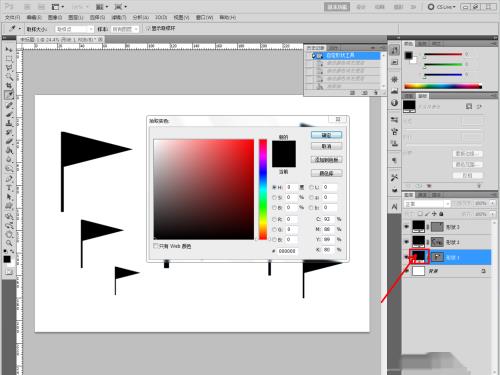Open the Screen Mode dropdown
Screen dimensions: 500x375
coord(121,7)
